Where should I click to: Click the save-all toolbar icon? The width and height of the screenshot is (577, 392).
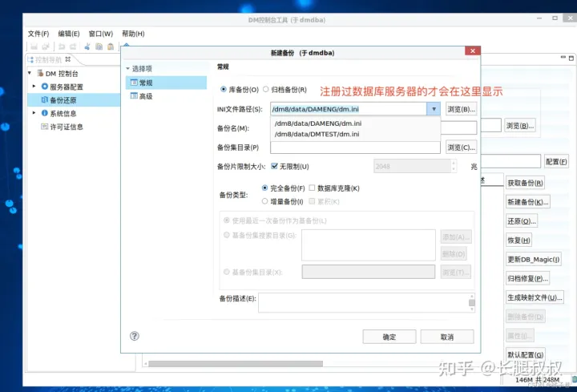click(45, 46)
